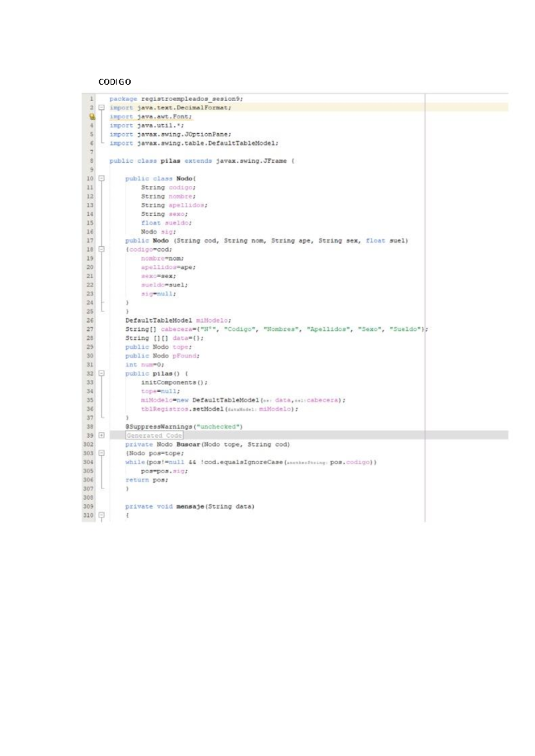Collapse the import statements fold
The width and height of the screenshot is (535, 756).
pyautogui.click(x=102, y=107)
